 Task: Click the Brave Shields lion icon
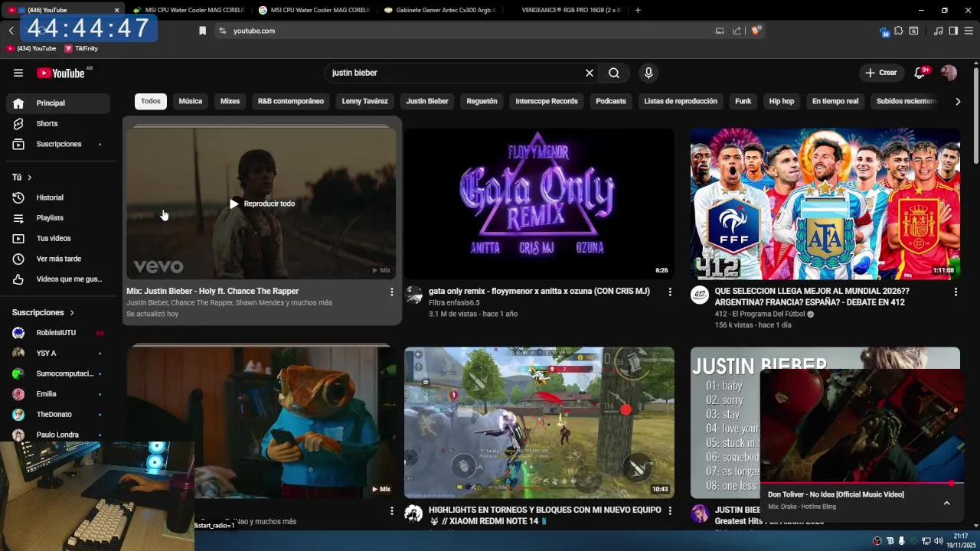tap(756, 31)
